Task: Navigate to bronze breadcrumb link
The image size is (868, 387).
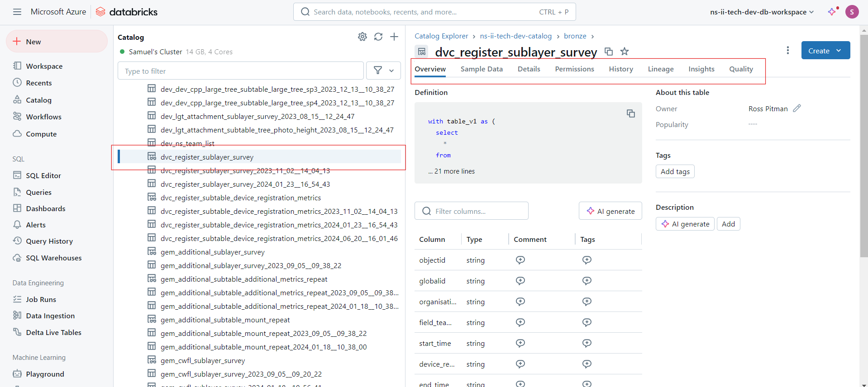Action: pyautogui.click(x=575, y=36)
